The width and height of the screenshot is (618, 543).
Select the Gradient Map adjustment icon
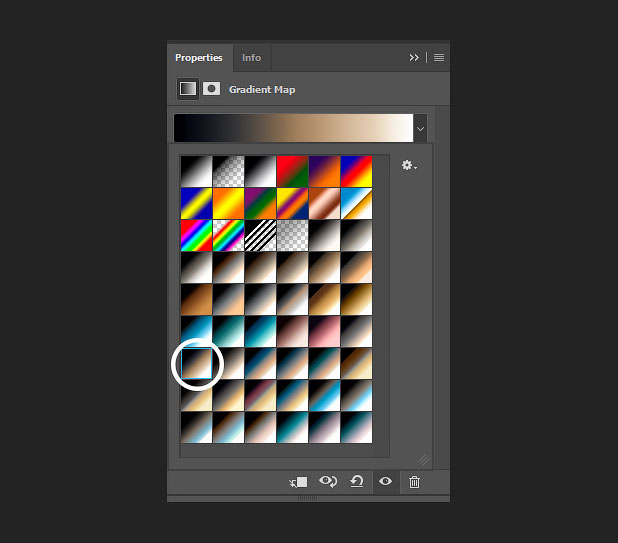point(188,89)
